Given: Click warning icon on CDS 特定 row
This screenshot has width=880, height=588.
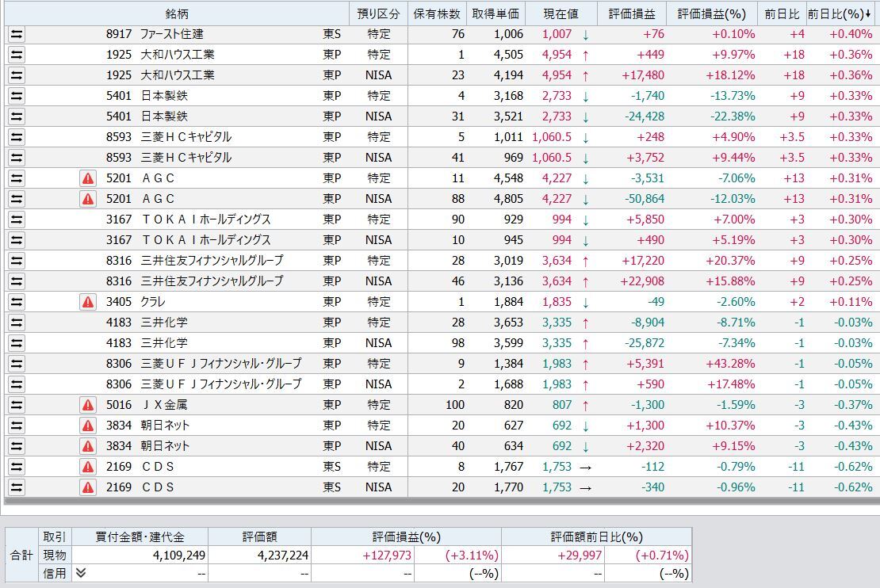Looking at the screenshot, I should click(88, 467).
